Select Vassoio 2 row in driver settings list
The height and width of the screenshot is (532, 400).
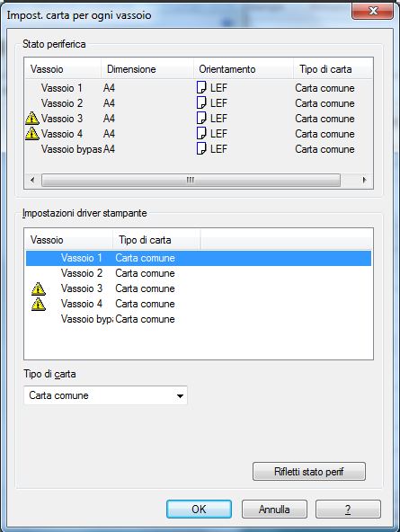[199, 273]
